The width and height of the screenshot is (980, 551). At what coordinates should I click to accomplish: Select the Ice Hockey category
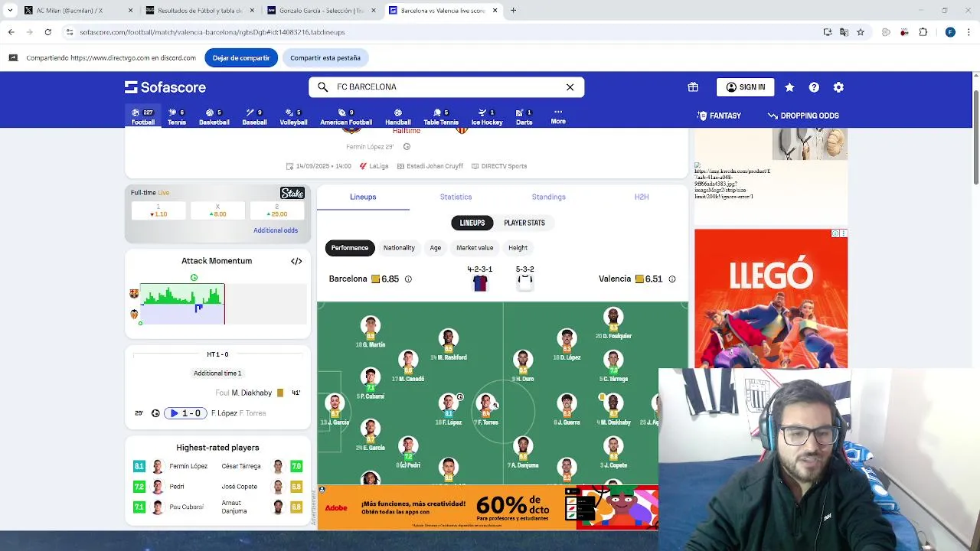487,117
